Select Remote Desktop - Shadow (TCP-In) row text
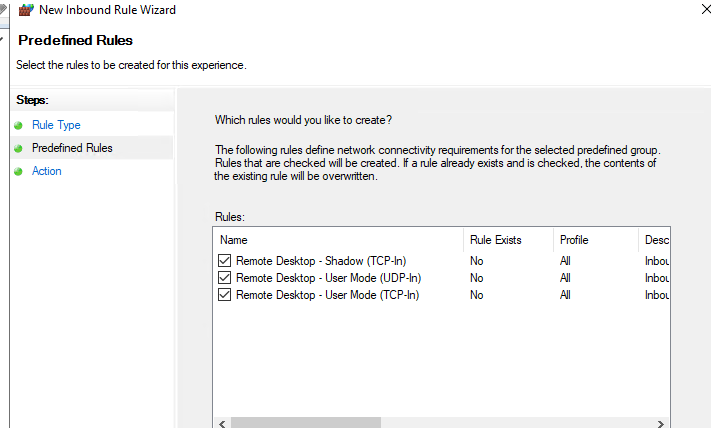 pos(321,261)
